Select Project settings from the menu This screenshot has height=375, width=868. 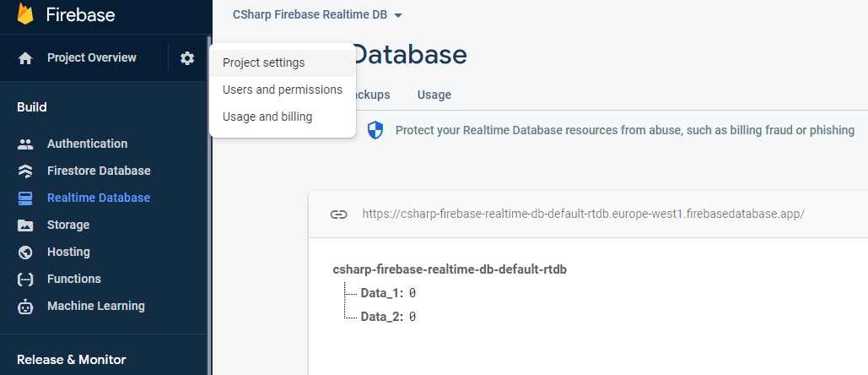click(264, 63)
